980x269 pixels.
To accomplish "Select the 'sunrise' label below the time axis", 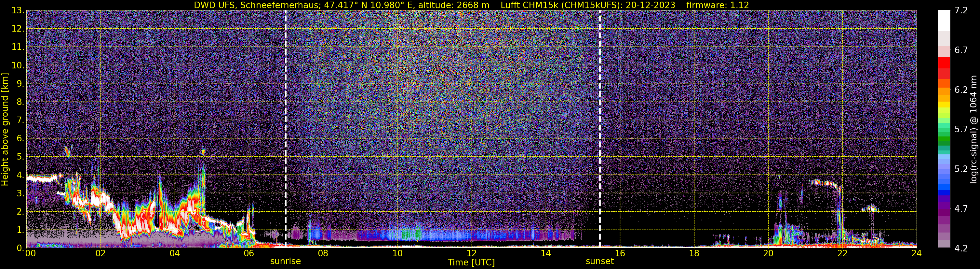I will pyautogui.click(x=285, y=262).
